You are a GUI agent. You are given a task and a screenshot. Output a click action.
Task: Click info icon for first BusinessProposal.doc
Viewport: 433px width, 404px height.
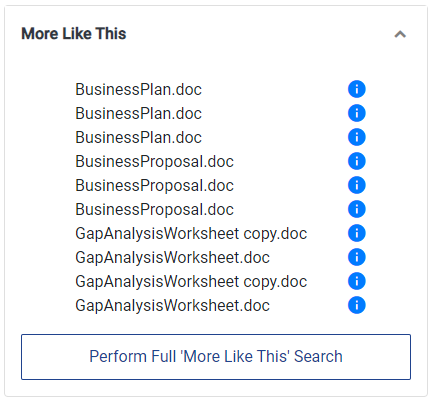pyautogui.click(x=357, y=161)
